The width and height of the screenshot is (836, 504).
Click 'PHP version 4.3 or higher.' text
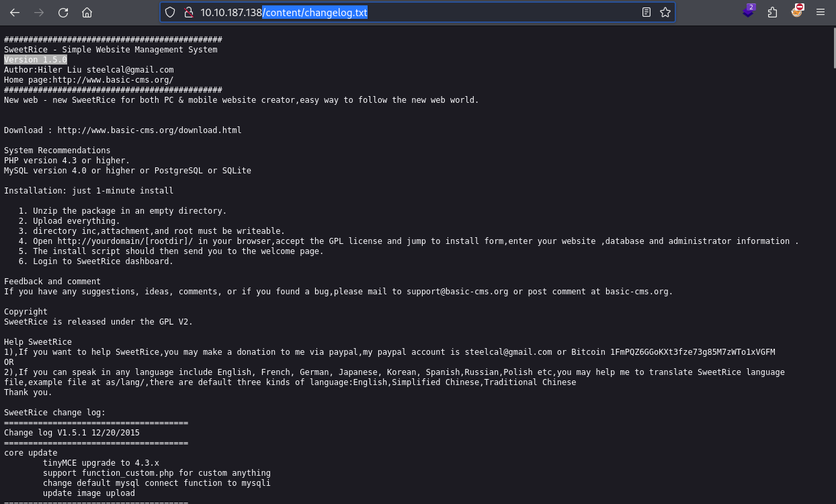click(x=67, y=161)
